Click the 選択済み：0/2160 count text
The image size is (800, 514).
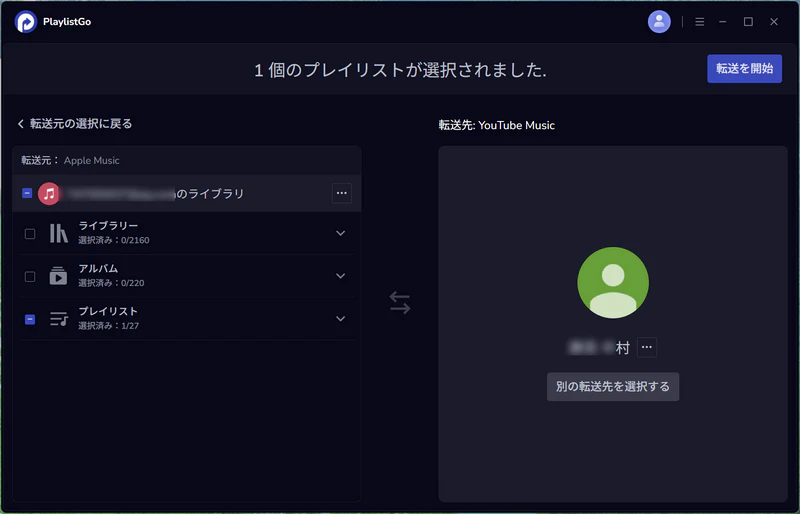[x=114, y=240]
